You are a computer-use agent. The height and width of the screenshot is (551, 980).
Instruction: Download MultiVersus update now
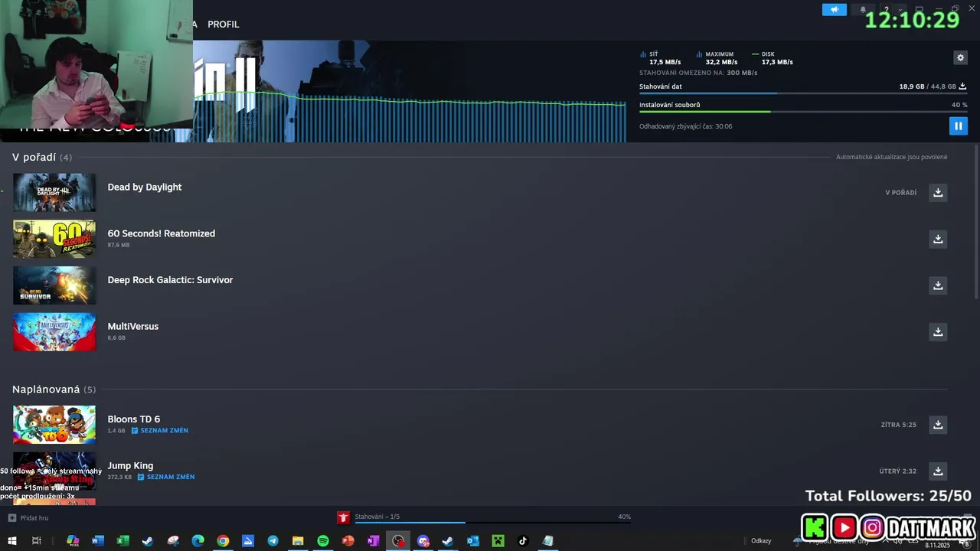tap(938, 331)
